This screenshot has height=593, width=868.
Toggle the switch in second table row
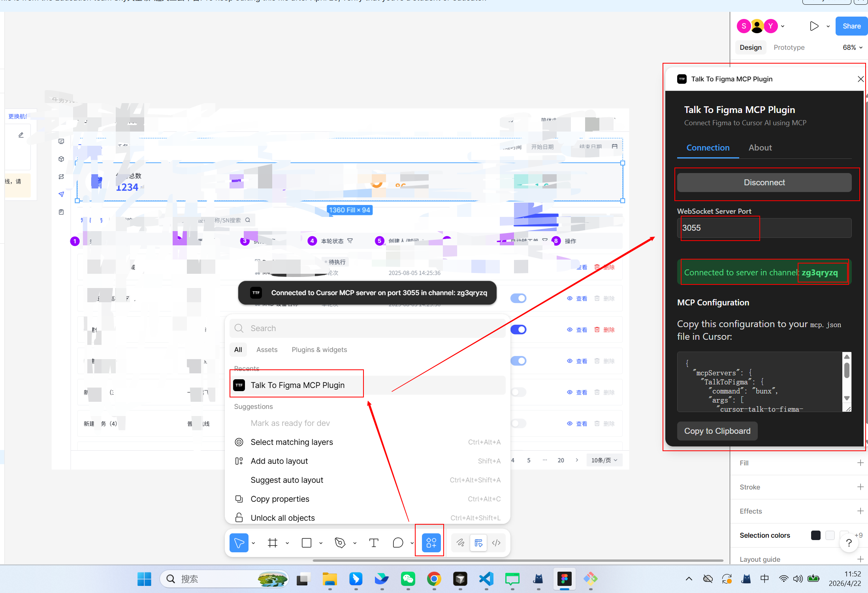(518, 298)
